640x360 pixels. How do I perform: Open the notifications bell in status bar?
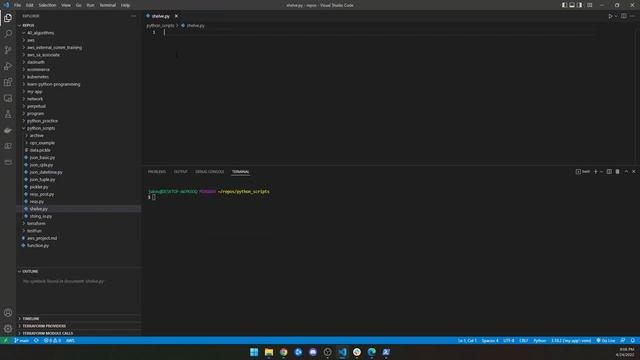tap(633, 340)
